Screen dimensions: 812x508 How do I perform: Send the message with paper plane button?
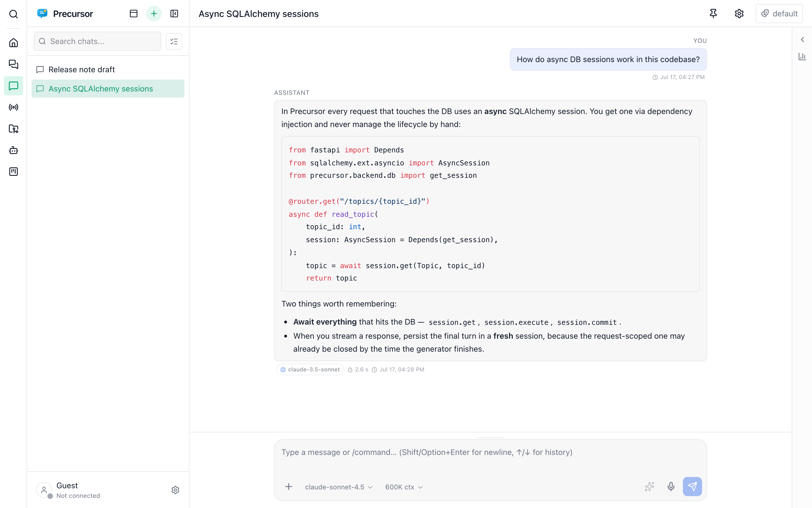pos(692,487)
